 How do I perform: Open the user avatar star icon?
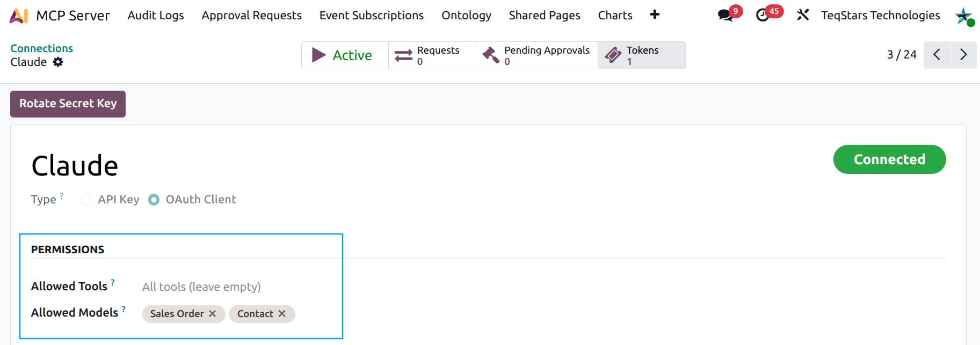(964, 16)
